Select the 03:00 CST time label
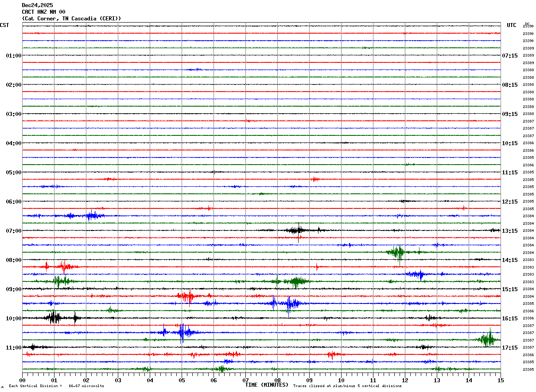 tap(14, 114)
